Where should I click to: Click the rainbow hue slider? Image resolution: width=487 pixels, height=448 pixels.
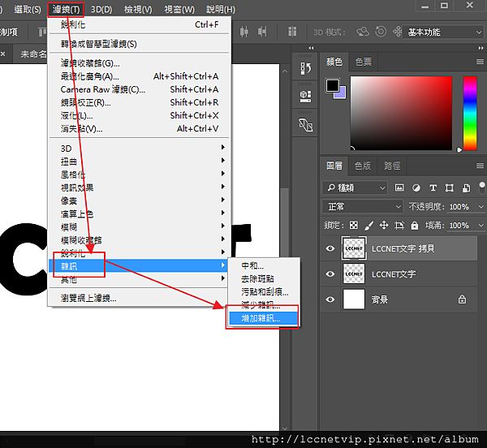470,113
